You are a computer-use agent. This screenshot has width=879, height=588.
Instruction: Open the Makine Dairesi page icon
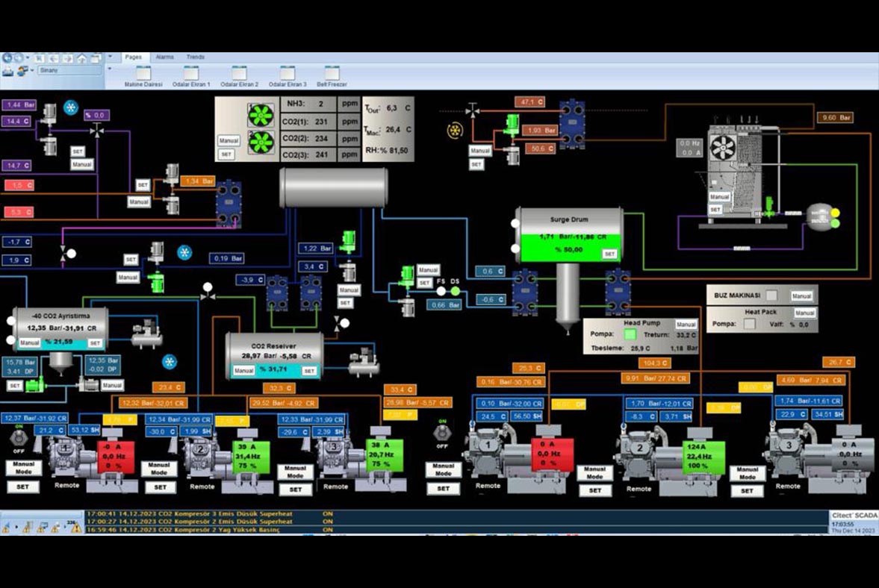[143, 73]
